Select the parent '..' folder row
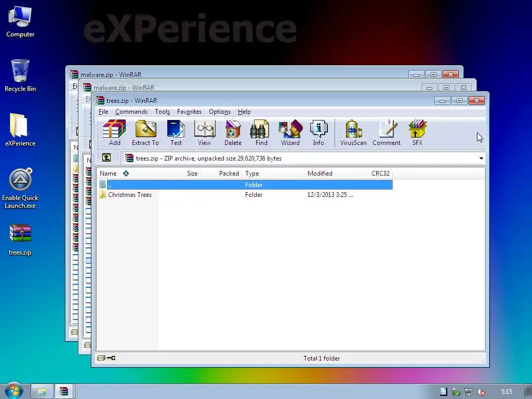 tap(245, 184)
